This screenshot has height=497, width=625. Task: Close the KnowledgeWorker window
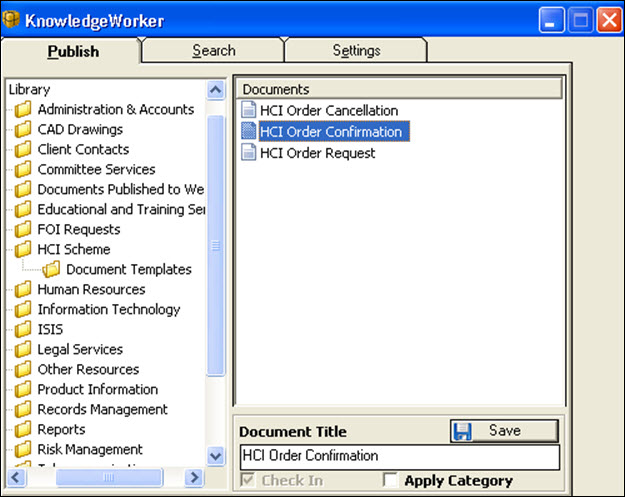(609, 20)
